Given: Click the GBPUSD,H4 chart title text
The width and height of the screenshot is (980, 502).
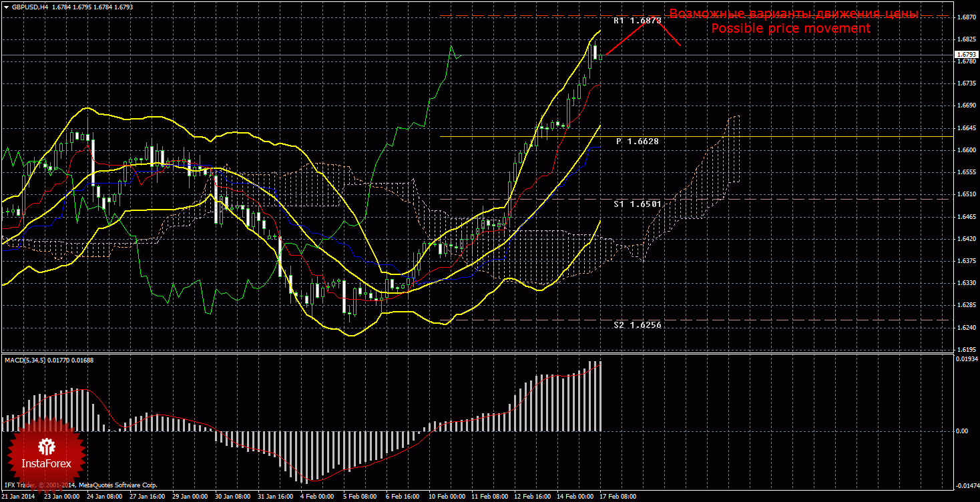Looking at the screenshot, I should click(29, 7).
